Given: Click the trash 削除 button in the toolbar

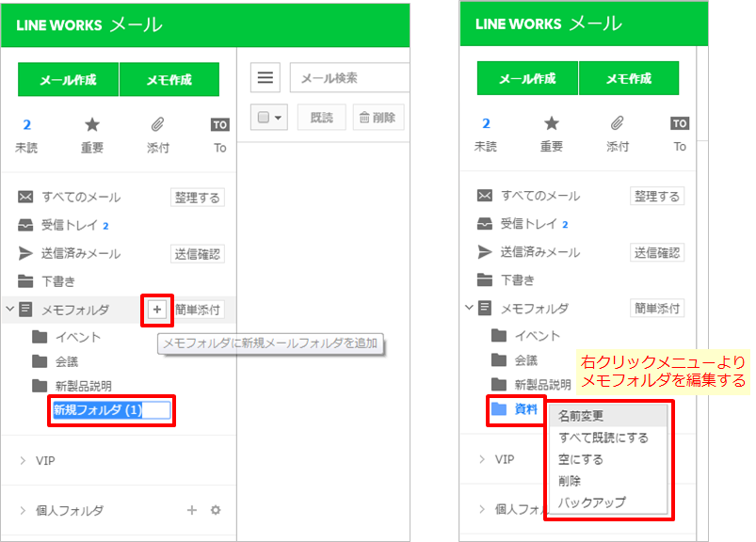Looking at the screenshot, I should 378,118.
